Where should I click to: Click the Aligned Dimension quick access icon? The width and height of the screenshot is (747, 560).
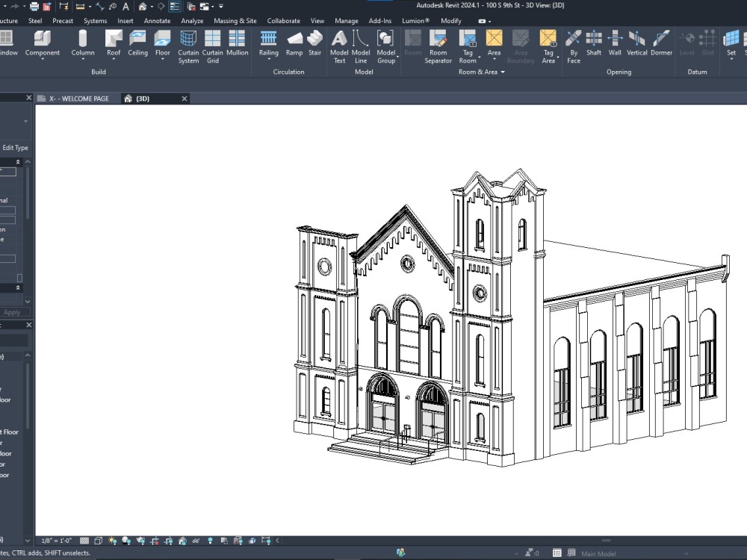pos(100,7)
